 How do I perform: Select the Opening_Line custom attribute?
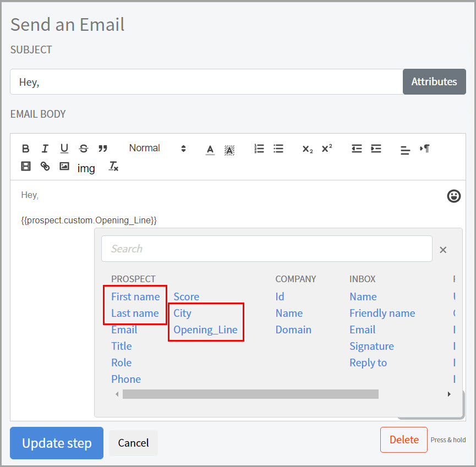pyautogui.click(x=205, y=330)
